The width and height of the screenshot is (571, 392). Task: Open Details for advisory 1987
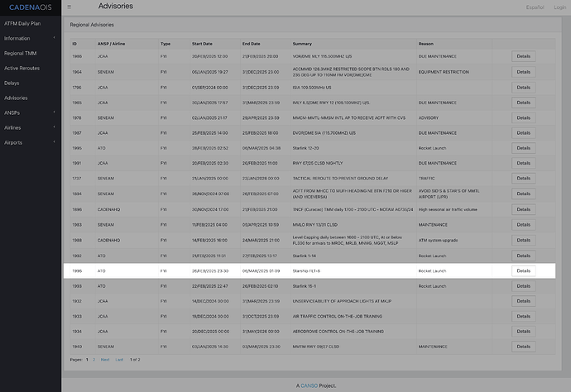click(x=523, y=133)
